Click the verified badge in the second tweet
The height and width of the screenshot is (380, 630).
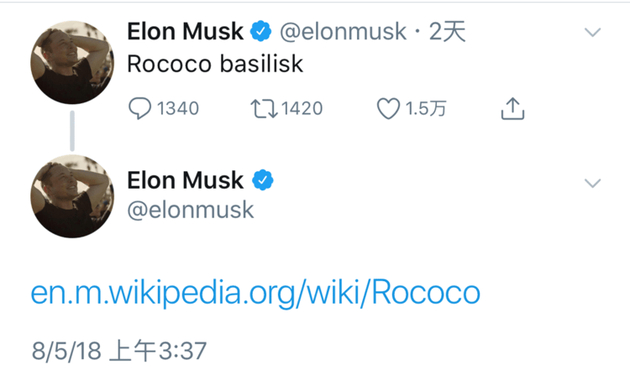262,180
